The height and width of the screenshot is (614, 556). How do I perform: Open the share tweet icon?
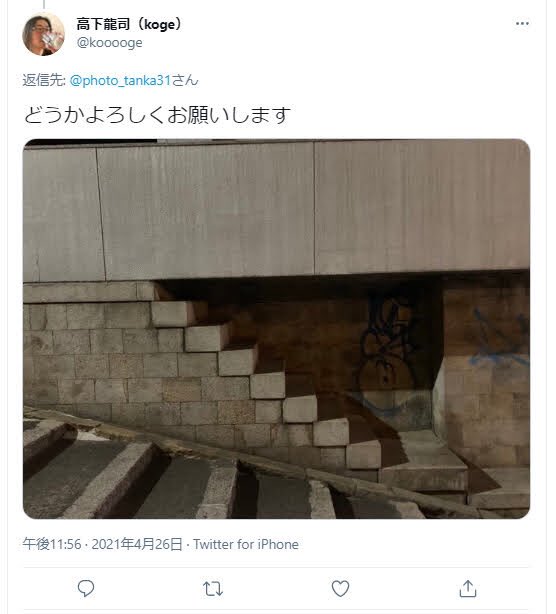click(x=468, y=589)
